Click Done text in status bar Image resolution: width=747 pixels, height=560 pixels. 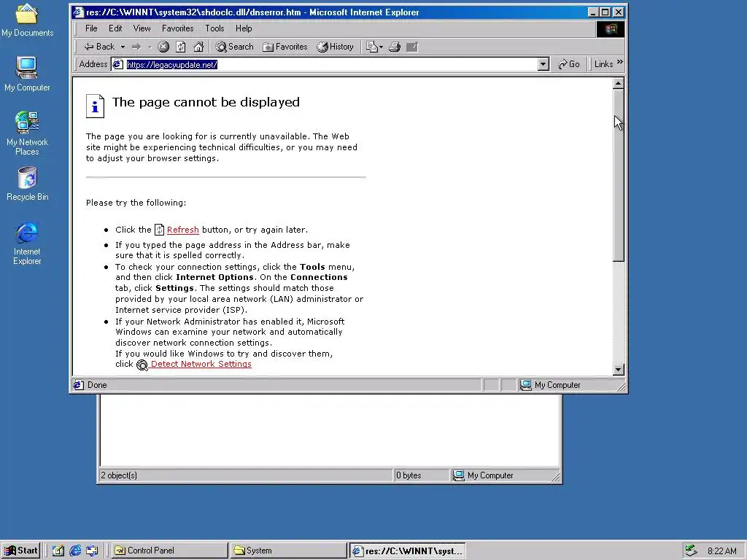(97, 385)
